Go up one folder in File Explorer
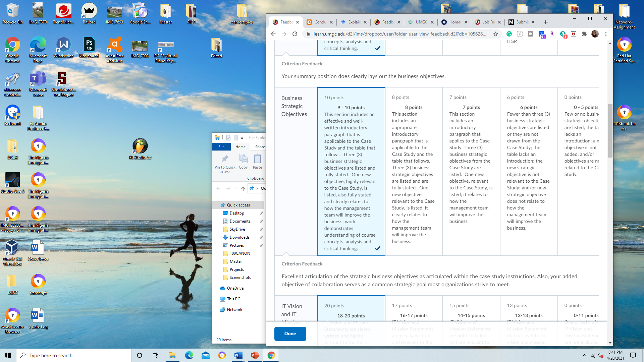This screenshot has width=644, height=362. (x=243, y=188)
